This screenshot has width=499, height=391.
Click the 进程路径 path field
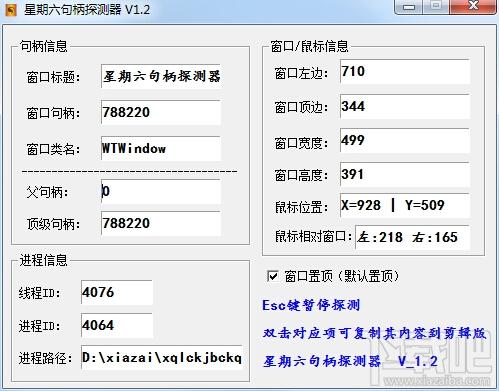[162, 357]
